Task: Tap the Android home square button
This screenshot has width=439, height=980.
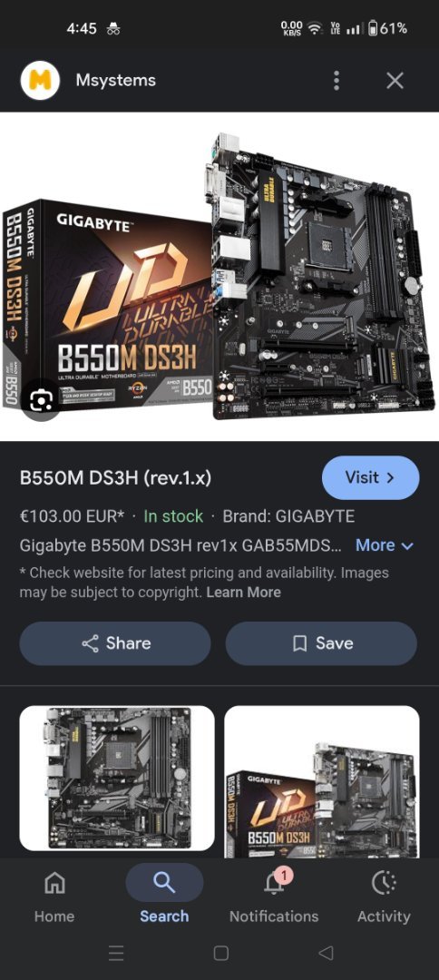Action: coord(220,953)
